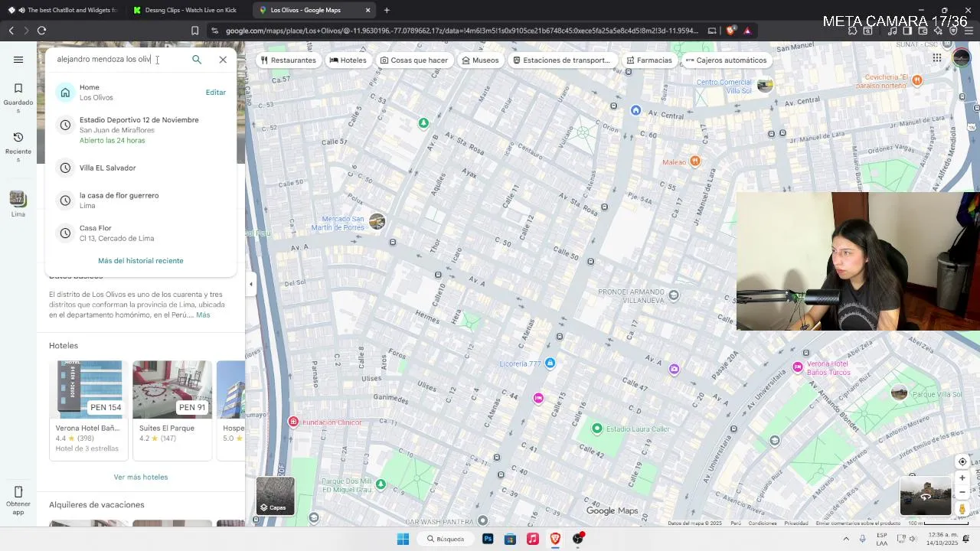The height and width of the screenshot is (551, 980).
Task: Open the Windows Start menu
Action: point(403,539)
